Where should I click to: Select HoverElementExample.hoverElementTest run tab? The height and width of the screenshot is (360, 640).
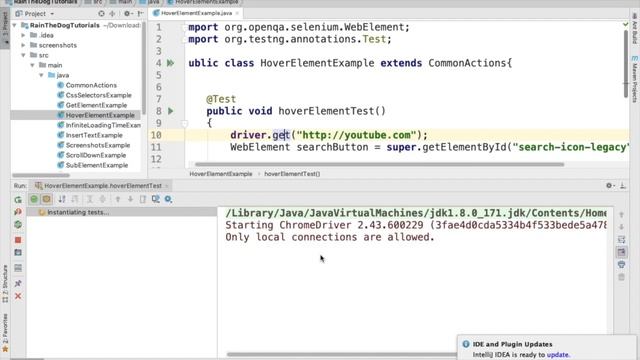[102, 186]
